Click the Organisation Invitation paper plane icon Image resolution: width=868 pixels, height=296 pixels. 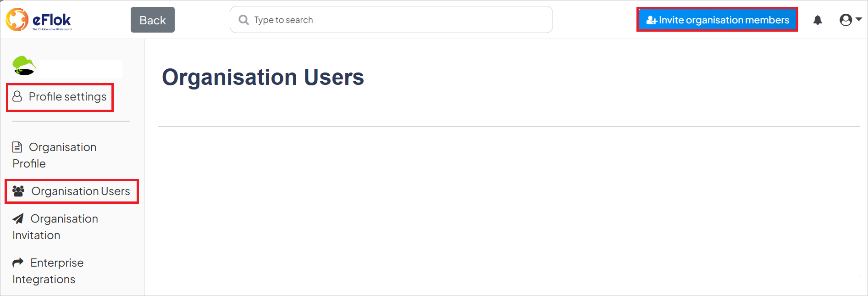[18, 218]
